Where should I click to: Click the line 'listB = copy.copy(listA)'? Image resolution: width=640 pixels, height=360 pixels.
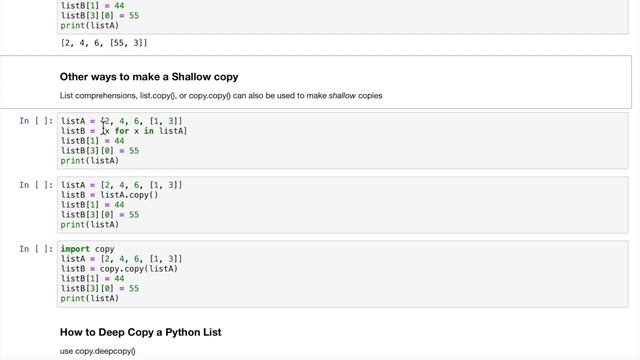tap(119, 269)
